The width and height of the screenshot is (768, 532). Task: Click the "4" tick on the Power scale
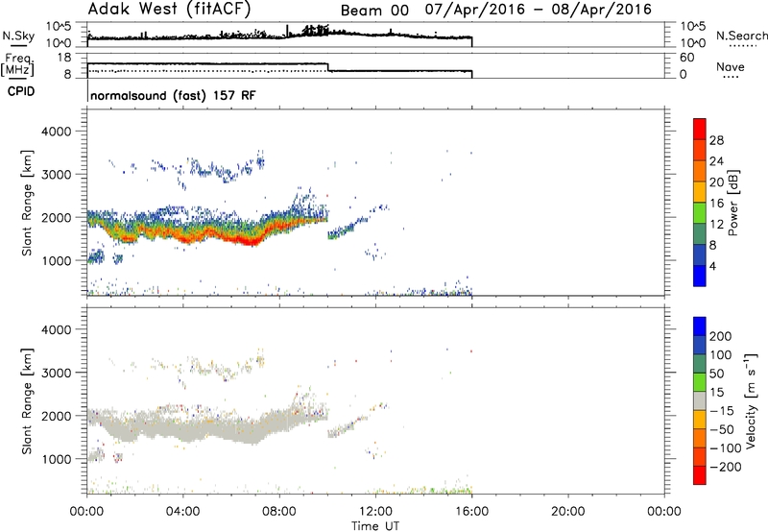[x=712, y=266]
